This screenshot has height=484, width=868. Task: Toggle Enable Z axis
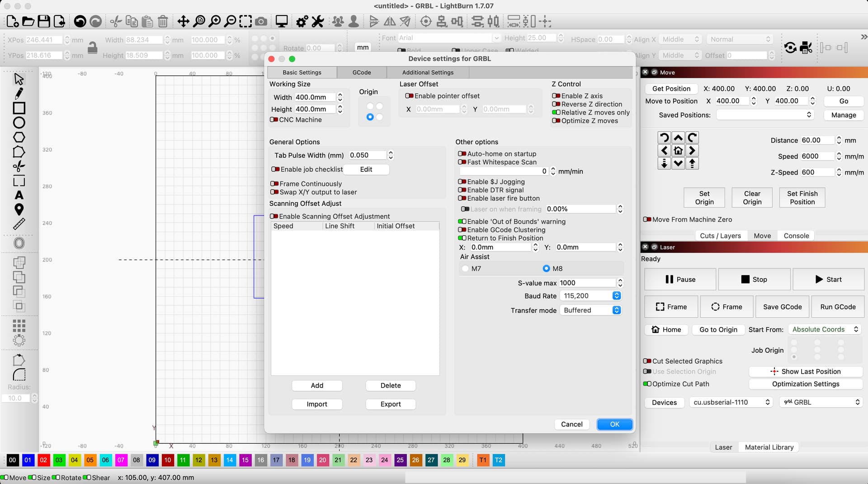pos(556,96)
